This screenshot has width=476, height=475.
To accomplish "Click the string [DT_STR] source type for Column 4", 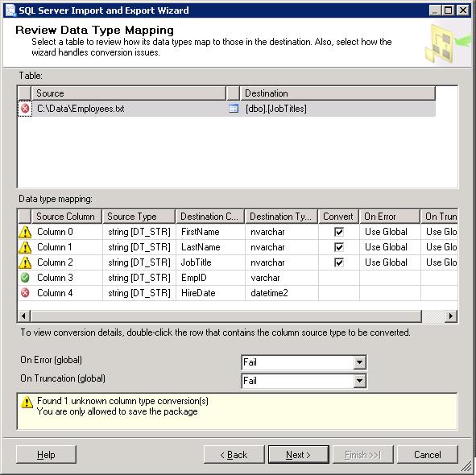I will pos(139,293).
